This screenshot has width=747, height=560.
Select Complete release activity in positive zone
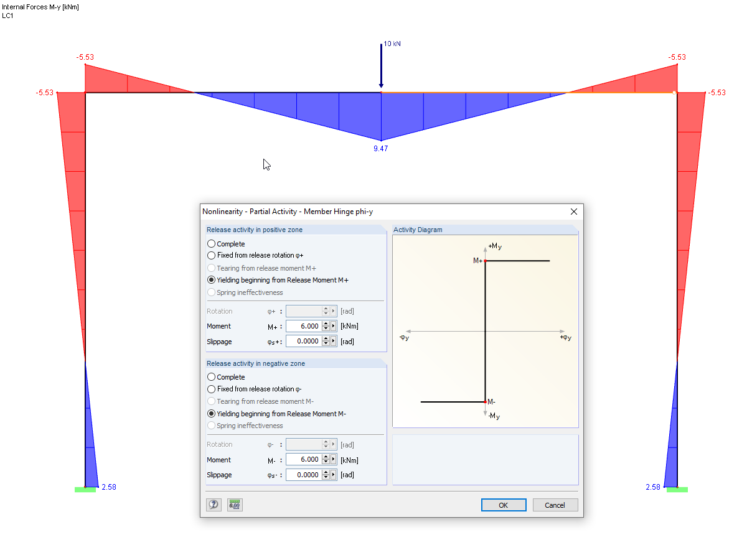point(211,243)
